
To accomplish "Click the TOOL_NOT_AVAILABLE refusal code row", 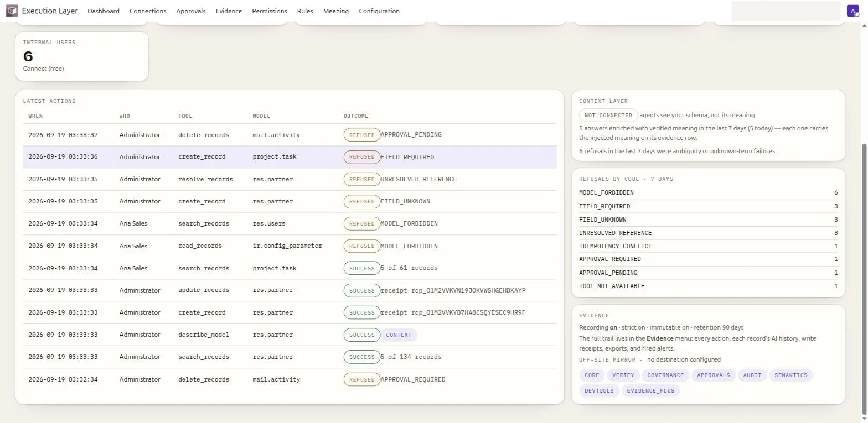I will tap(708, 286).
